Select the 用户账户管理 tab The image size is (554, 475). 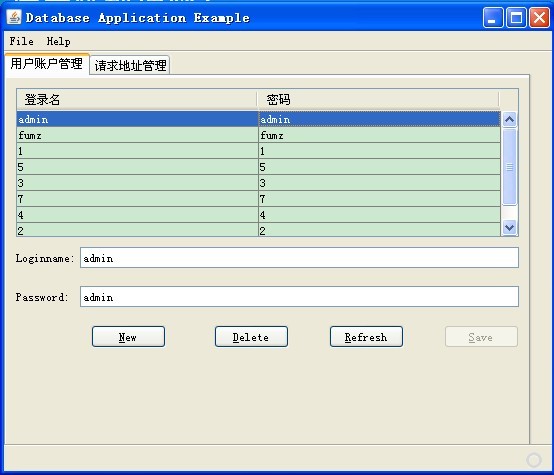click(x=47, y=64)
